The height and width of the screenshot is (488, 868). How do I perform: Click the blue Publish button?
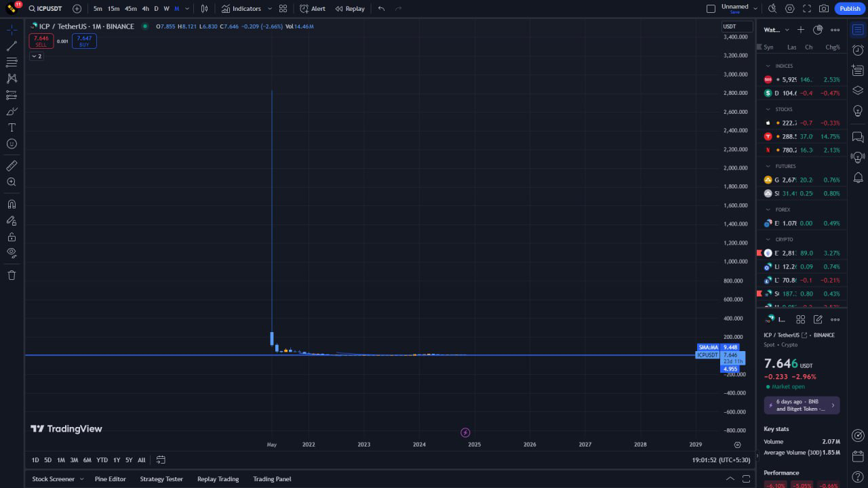tap(850, 9)
